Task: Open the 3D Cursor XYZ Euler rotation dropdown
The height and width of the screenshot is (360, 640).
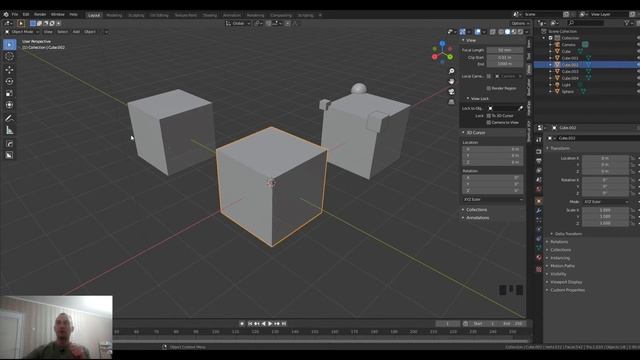Action: click(493, 200)
